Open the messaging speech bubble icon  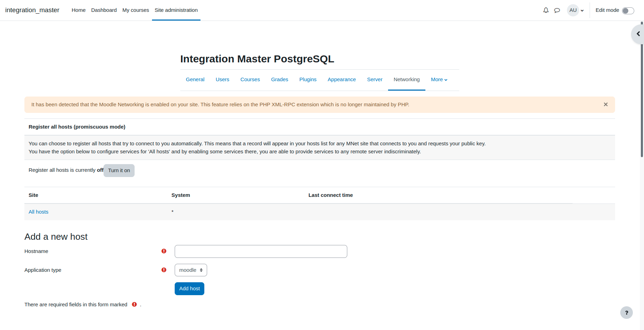tap(557, 10)
